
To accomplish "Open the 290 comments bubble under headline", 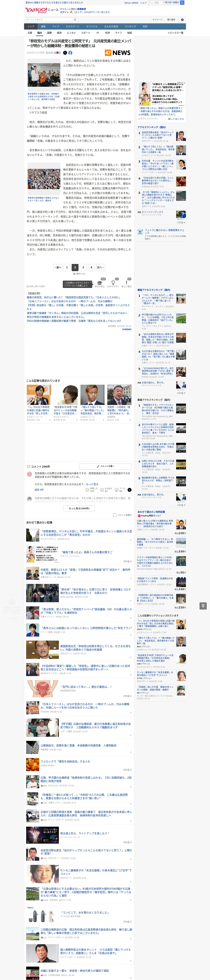I will 49,53.
